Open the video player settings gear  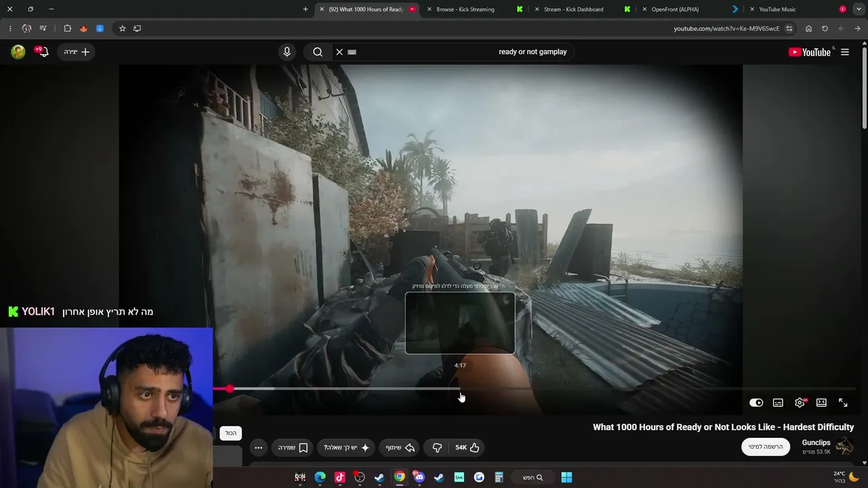(800, 403)
